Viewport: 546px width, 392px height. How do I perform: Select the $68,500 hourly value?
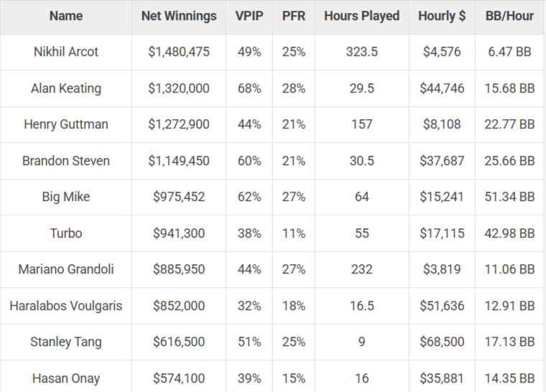(x=441, y=342)
